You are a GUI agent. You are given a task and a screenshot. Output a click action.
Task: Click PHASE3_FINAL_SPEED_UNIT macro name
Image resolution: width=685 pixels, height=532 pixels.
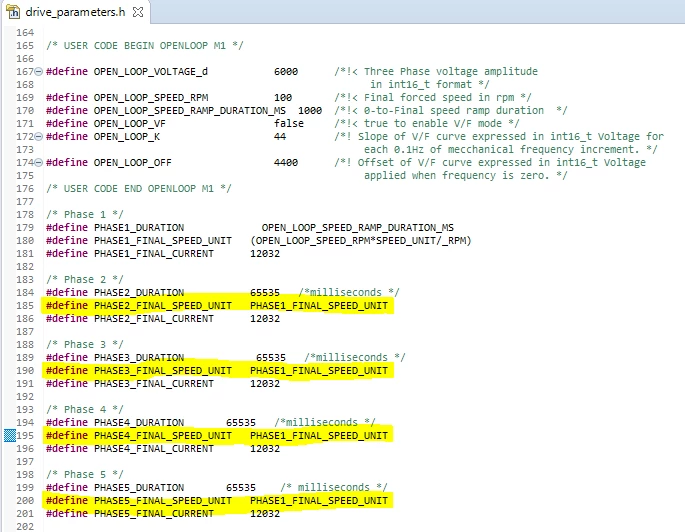tap(163, 371)
